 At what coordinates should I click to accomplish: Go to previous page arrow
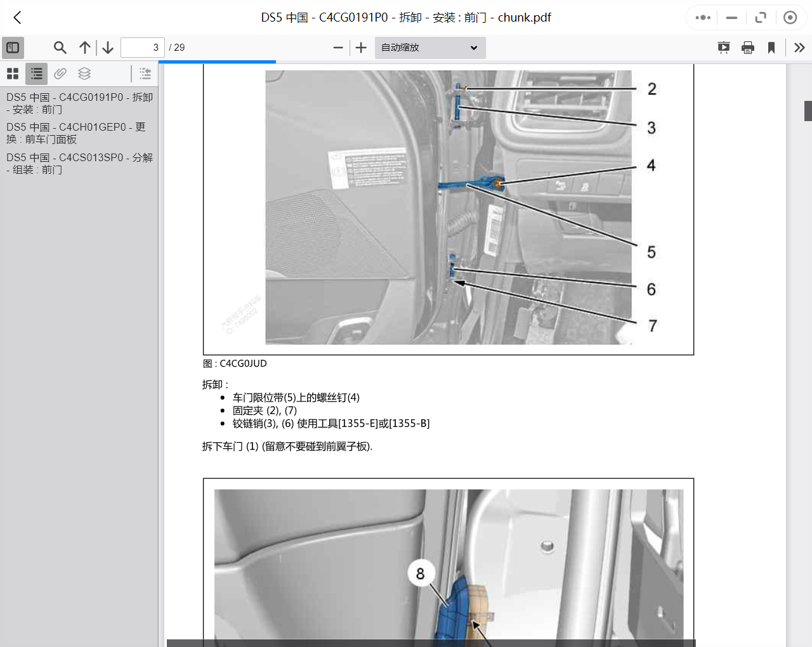[x=85, y=48]
